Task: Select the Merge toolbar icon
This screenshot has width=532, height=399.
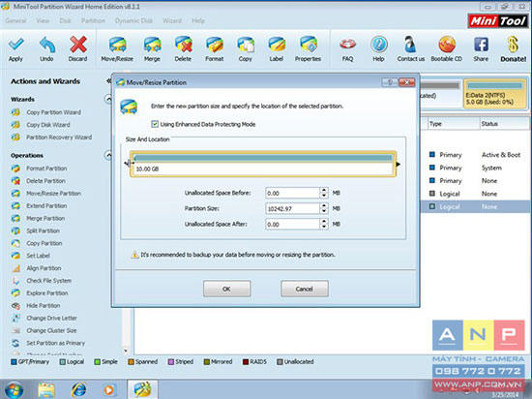Action: click(152, 45)
